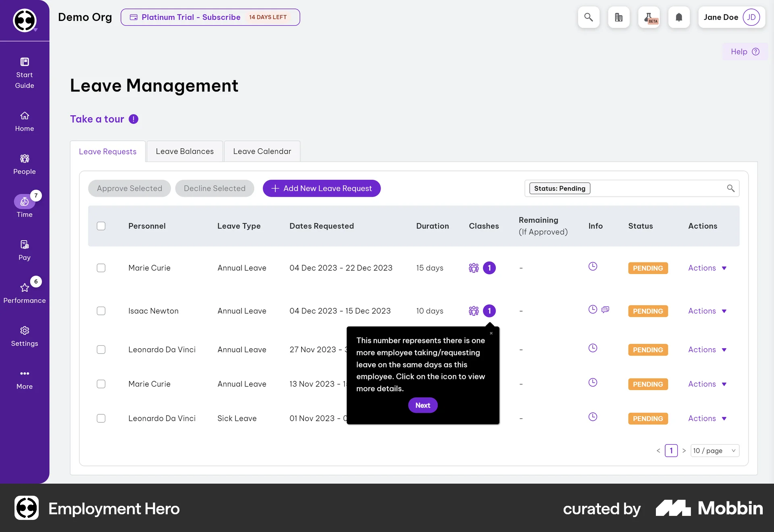Open notifications via the bell icon
This screenshot has width=774, height=532.
point(679,17)
